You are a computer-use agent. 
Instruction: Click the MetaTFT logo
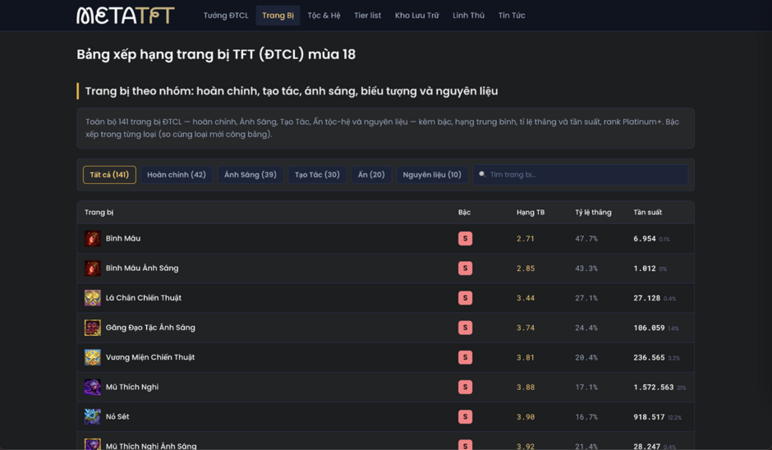click(x=125, y=15)
